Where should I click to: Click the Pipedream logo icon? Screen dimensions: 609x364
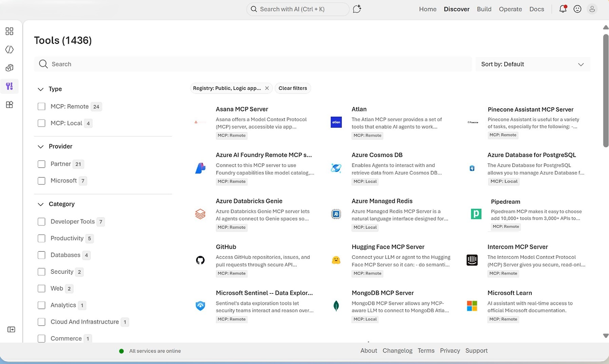point(476,214)
